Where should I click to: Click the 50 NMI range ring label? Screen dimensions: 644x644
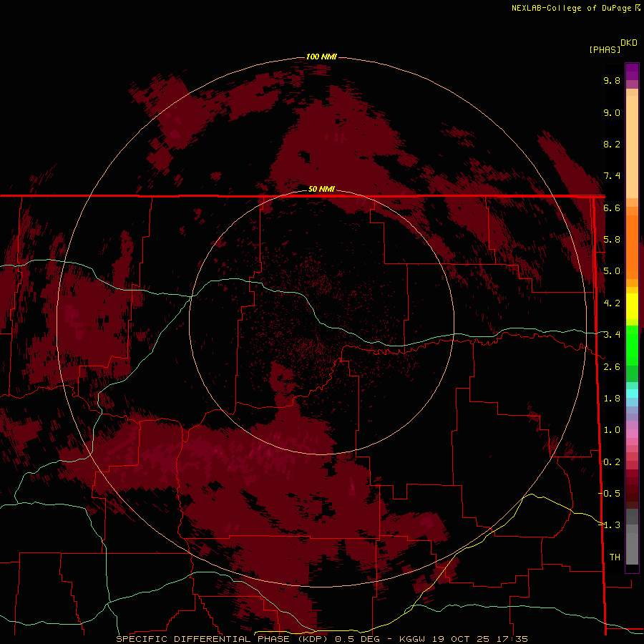(x=321, y=189)
